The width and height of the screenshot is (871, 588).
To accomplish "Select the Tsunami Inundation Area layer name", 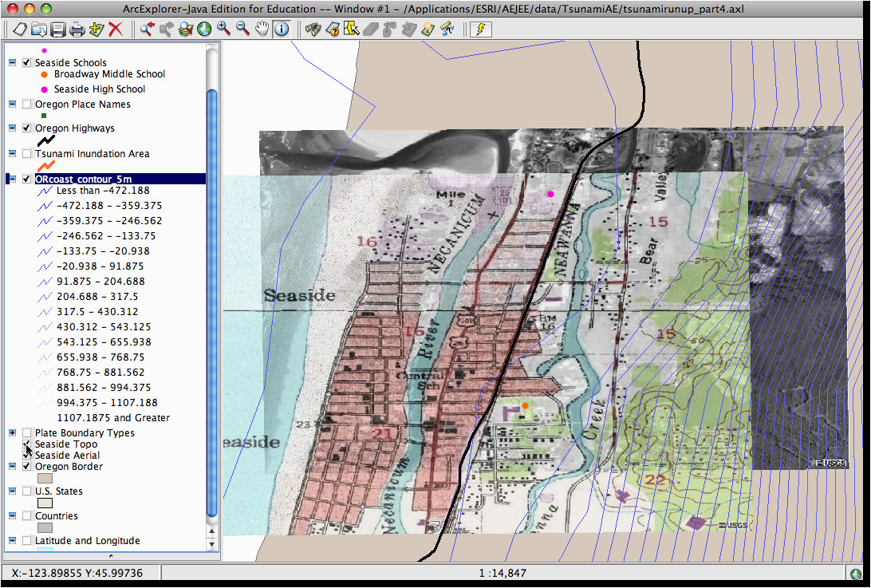I will tap(93, 153).
